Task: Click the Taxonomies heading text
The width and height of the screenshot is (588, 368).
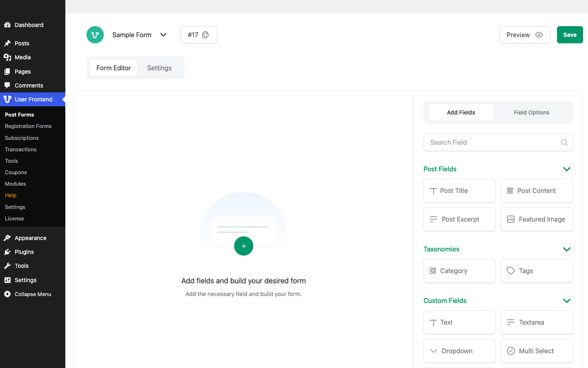Action: [441, 249]
